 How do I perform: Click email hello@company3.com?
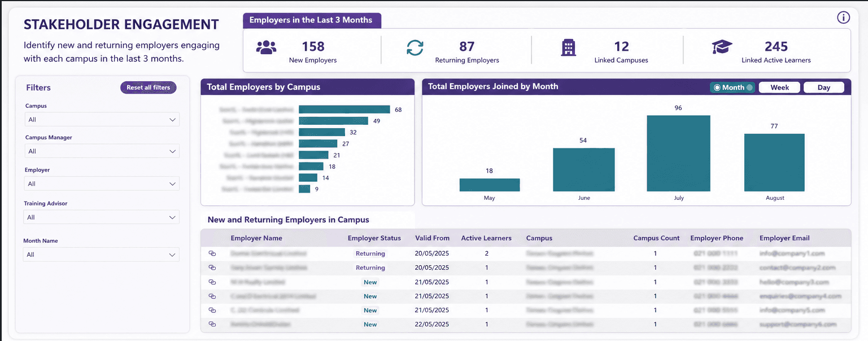[795, 282]
